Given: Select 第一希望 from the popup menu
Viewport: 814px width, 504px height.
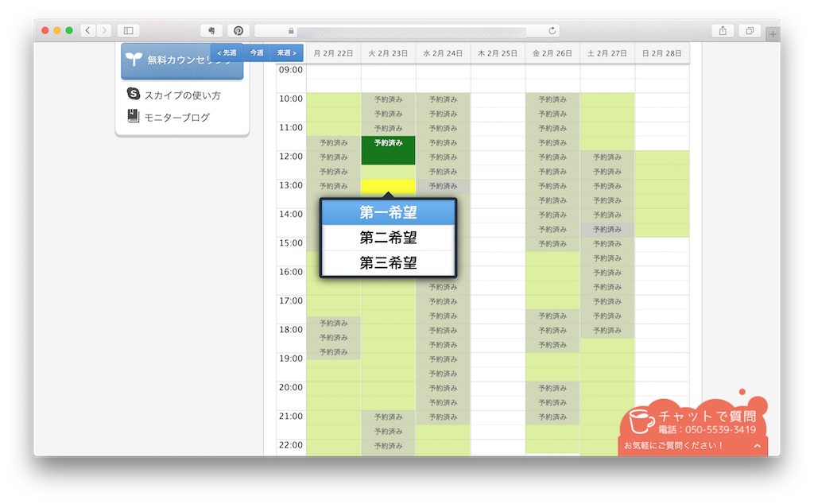Looking at the screenshot, I should coord(388,213).
